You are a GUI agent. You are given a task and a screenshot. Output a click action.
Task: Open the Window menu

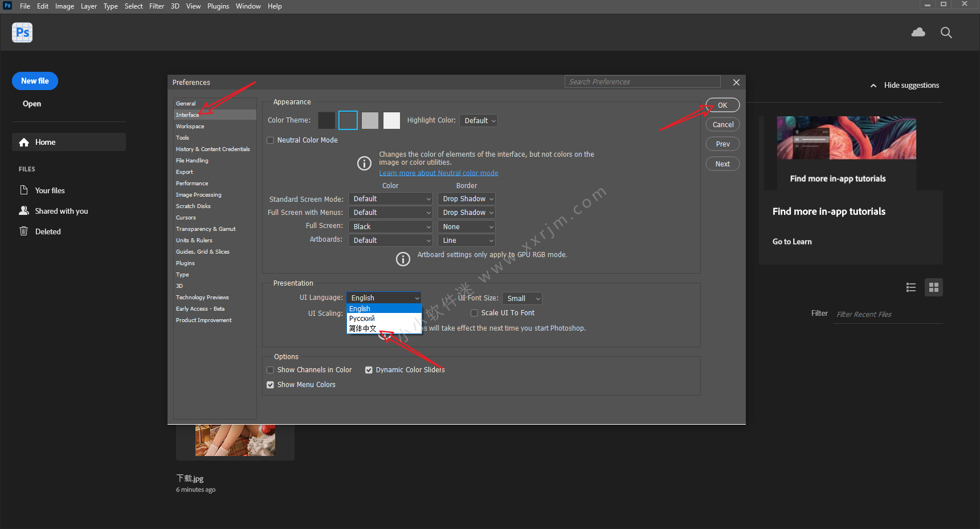[248, 6]
